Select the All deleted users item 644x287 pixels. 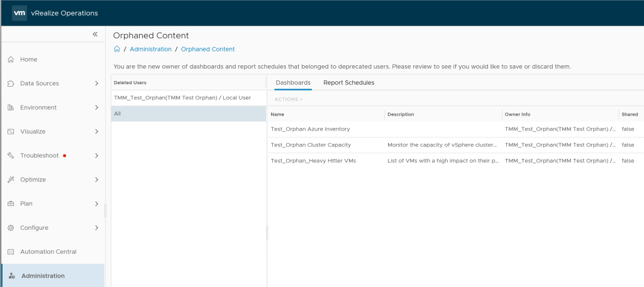118,114
